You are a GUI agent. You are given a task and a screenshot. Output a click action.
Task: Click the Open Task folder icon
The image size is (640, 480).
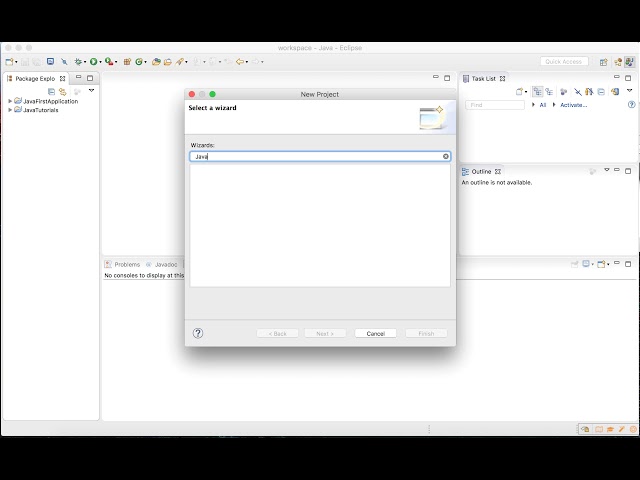[168, 62]
